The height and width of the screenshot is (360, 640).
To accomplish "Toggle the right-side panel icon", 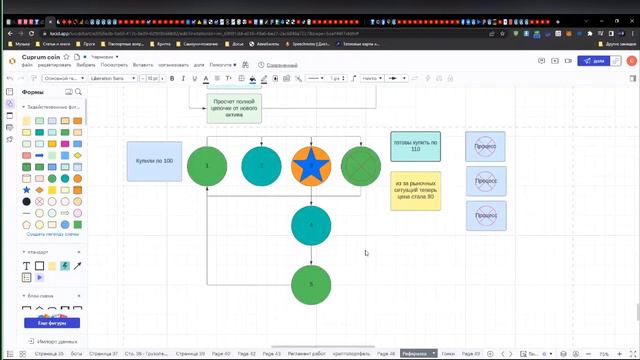I will (633, 78).
